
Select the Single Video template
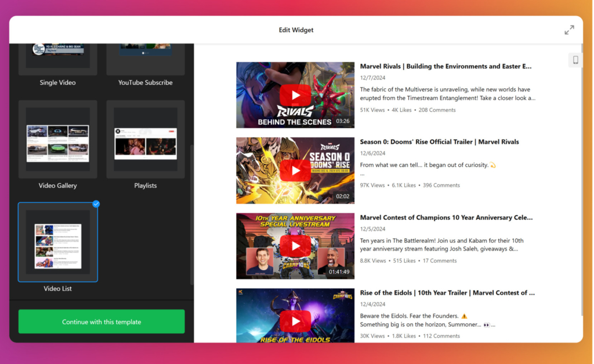[x=57, y=58]
